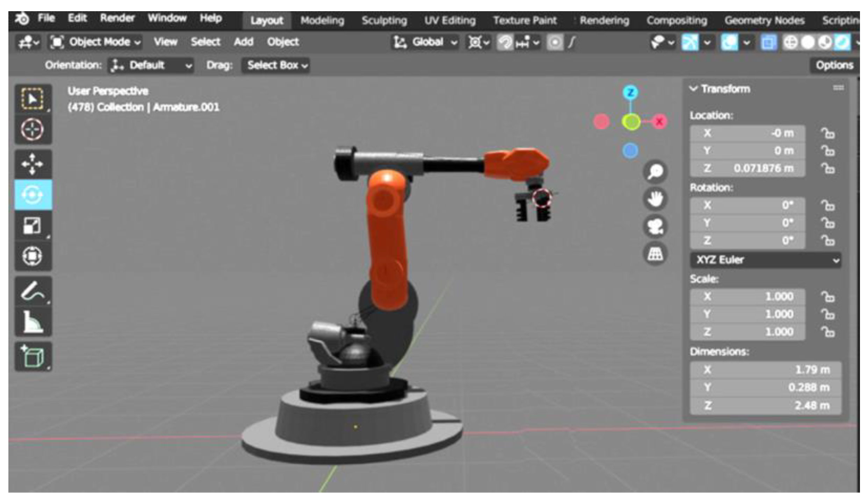The width and height of the screenshot is (868, 501).
Task: Click the Options button
Action: 834,65
